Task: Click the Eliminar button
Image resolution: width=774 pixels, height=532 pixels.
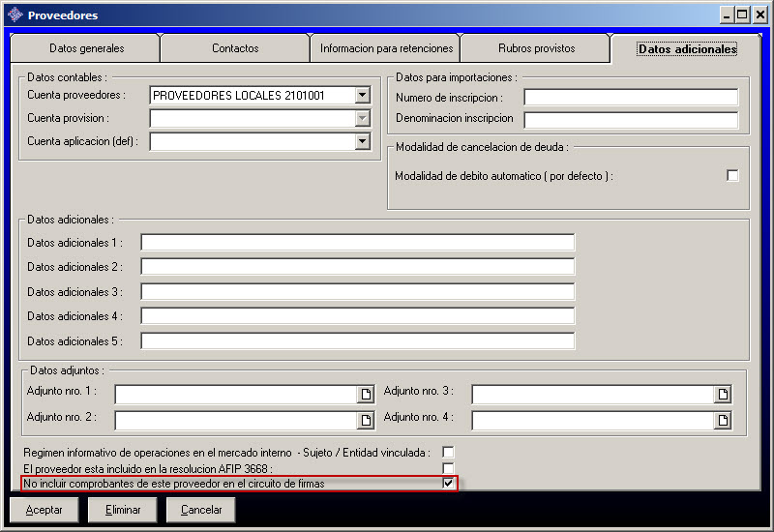Action: 122,510
